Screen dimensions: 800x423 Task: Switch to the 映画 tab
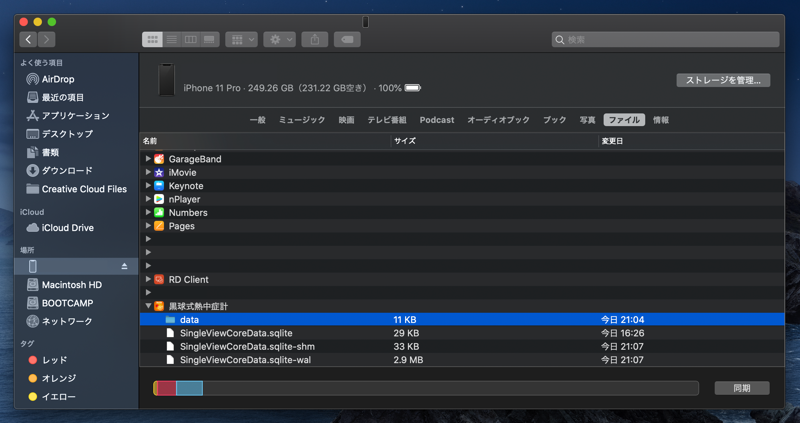(x=346, y=120)
